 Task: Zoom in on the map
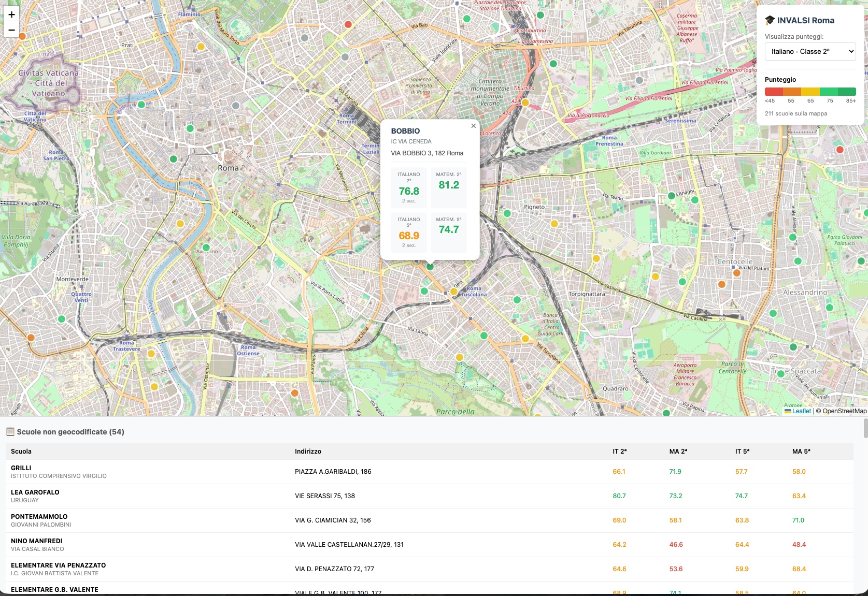tap(11, 14)
